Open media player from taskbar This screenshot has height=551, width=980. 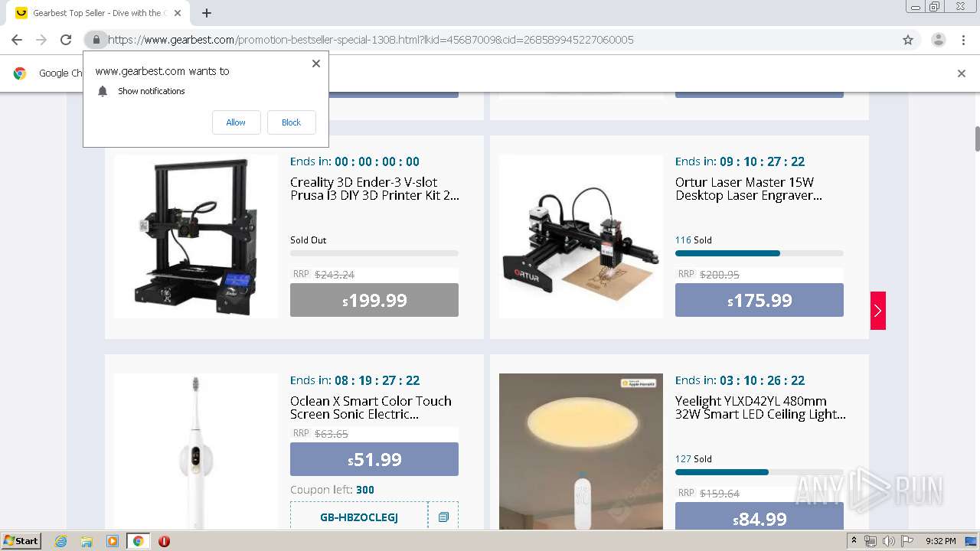point(113,541)
